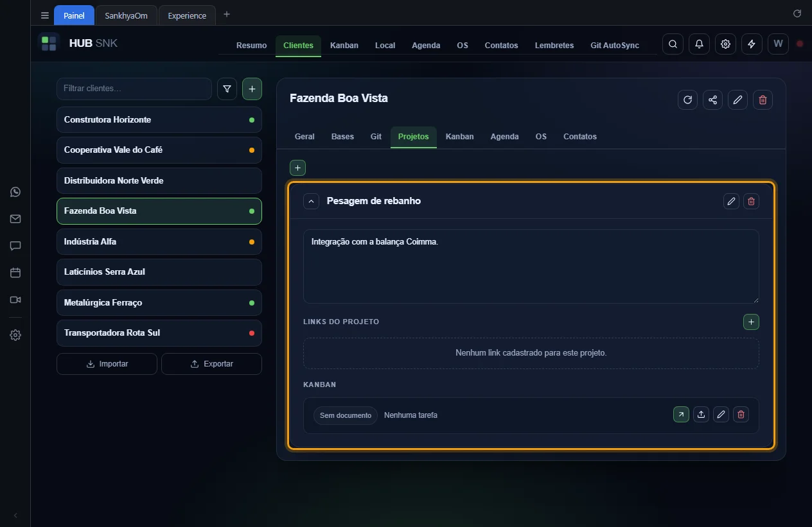Click the lightning bolt icon in the header

click(x=752, y=44)
